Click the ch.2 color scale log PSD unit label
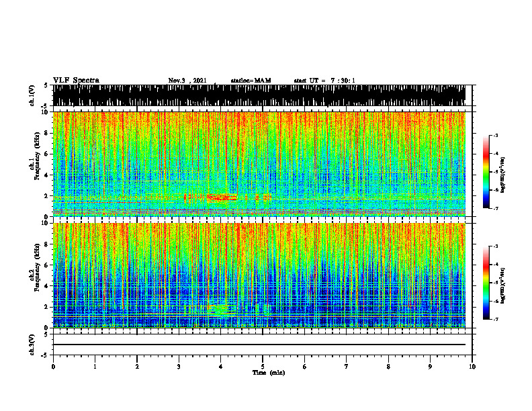 click(504, 285)
